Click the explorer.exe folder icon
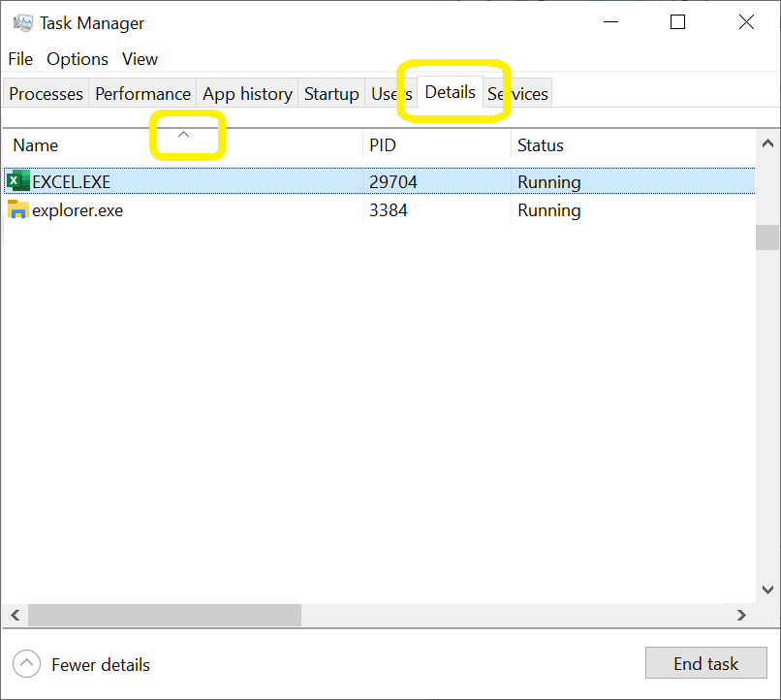This screenshot has width=781, height=700. coord(17,209)
